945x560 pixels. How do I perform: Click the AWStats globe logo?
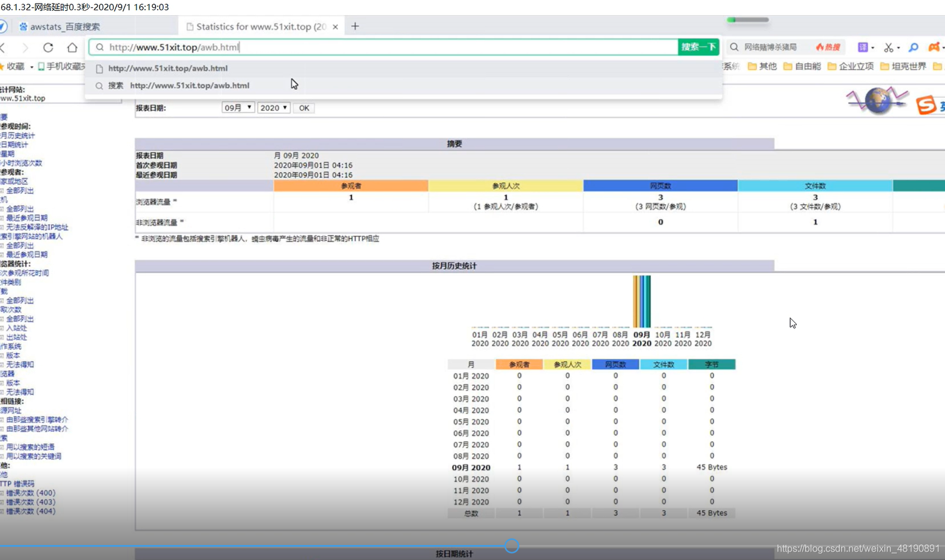pos(877,101)
